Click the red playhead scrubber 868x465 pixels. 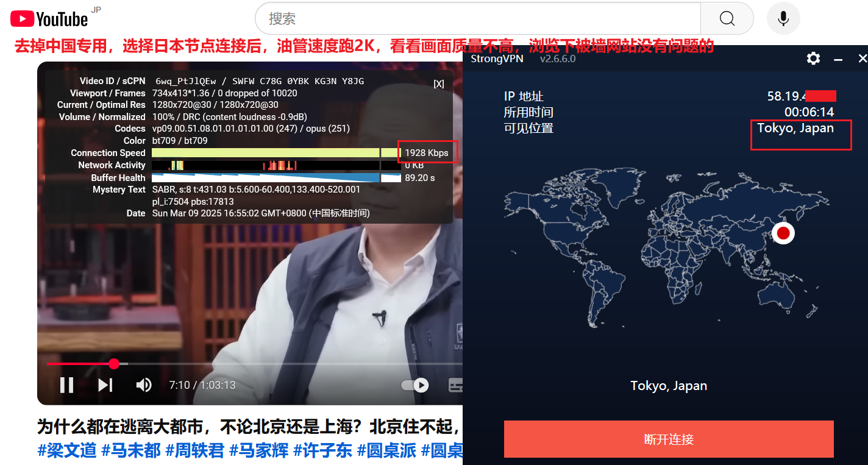pyautogui.click(x=114, y=364)
